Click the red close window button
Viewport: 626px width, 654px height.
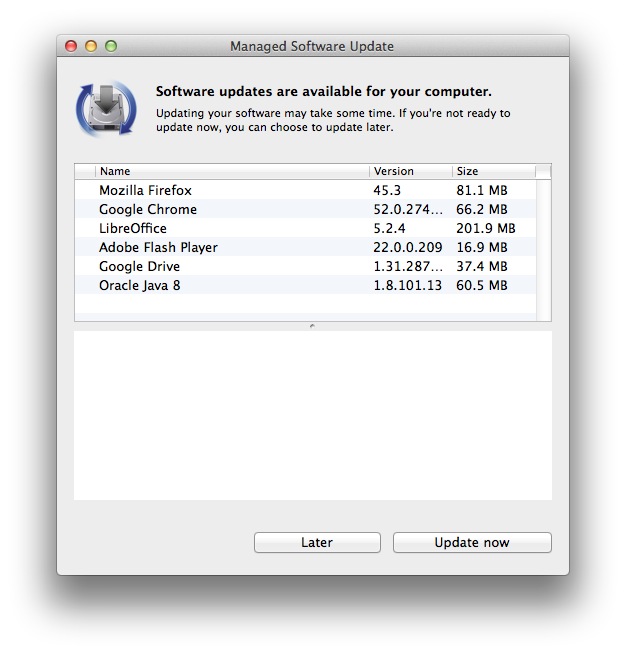tap(71, 46)
